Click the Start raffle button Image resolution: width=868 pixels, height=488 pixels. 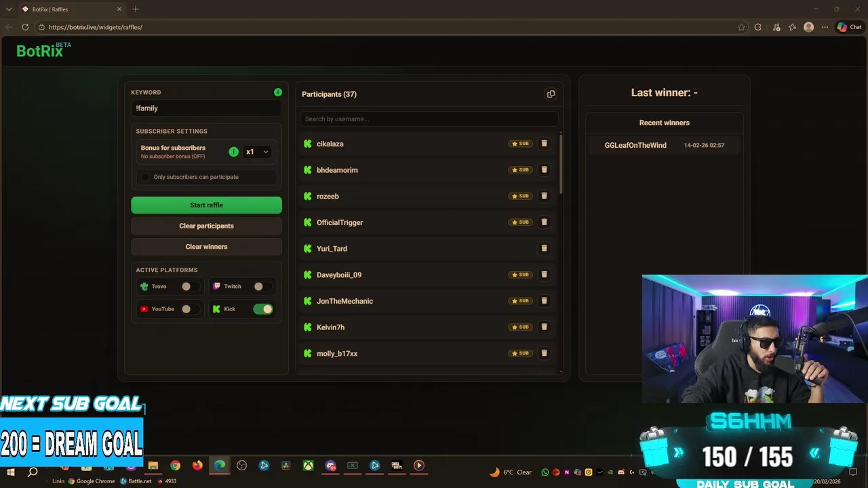[x=206, y=205]
